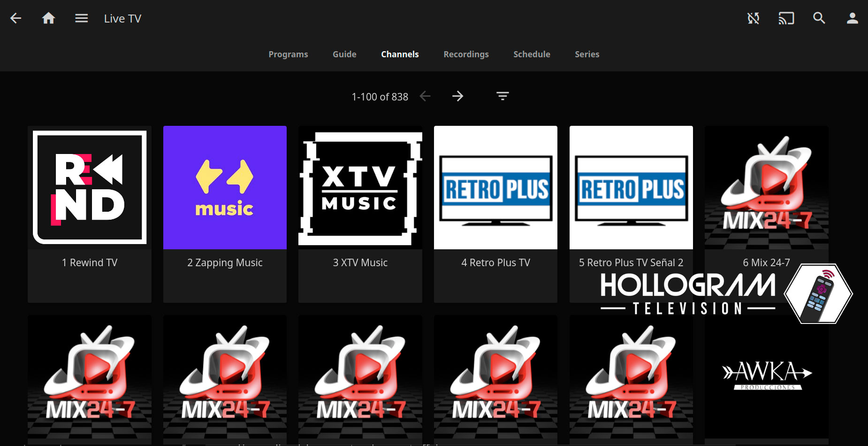Open the user profile menu
868x446 pixels.
point(852,18)
